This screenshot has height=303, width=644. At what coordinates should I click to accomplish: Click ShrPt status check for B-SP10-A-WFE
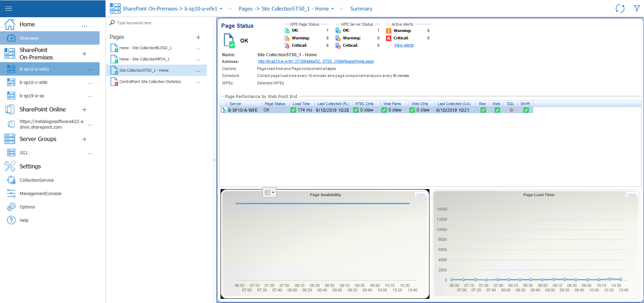click(526, 110)
